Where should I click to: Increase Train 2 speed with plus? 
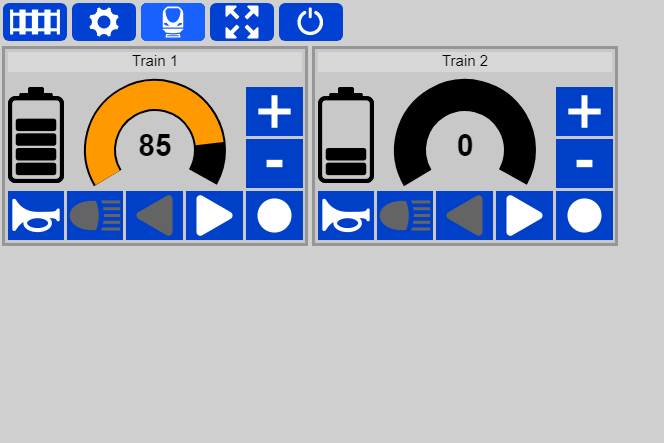coord(584,112)
